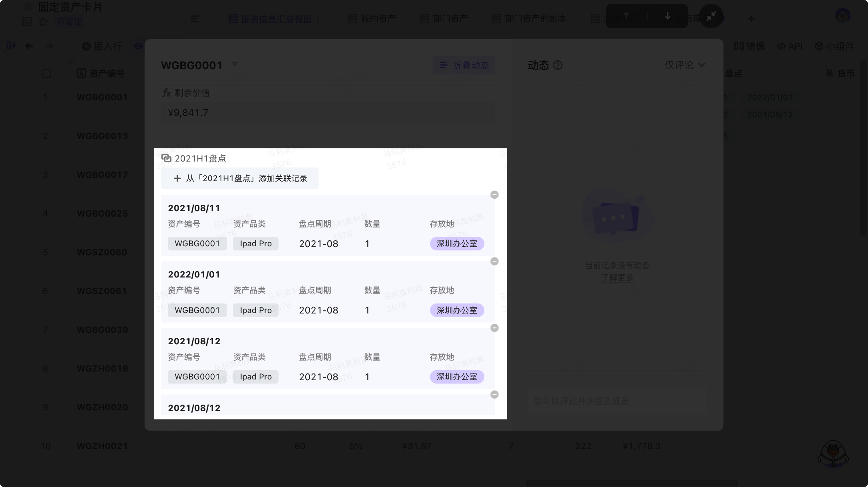Click the 2021/08/12 date tag in grid
868x487 pixels.
(x=770, y=115)
